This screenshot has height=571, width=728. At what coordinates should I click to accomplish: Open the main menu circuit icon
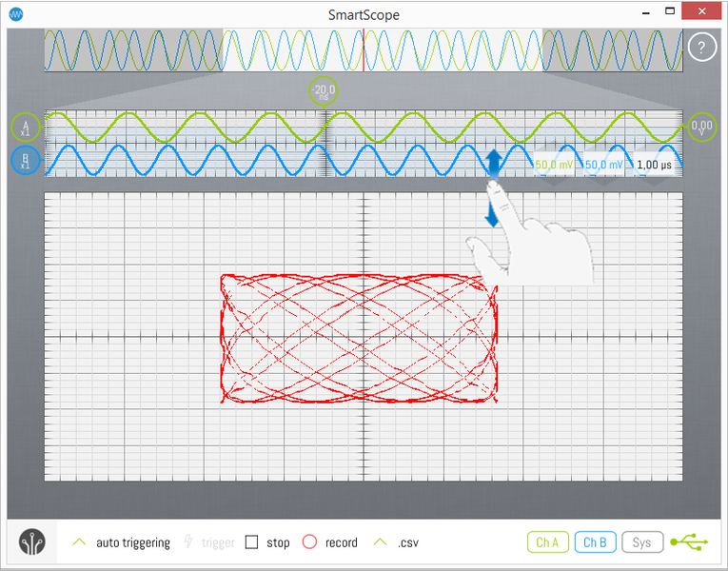(32, 542)
